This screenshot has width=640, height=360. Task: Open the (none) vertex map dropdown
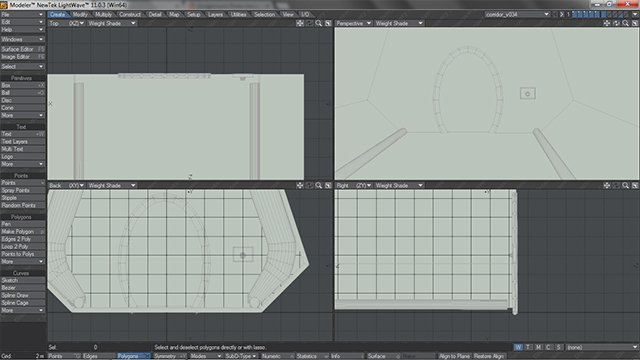point(602,347)
